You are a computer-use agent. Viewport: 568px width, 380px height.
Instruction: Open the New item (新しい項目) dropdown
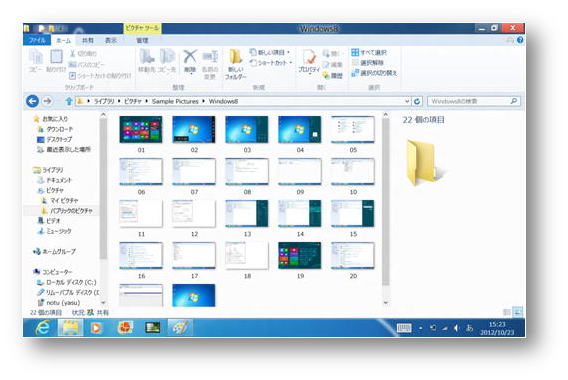[270, 53]
